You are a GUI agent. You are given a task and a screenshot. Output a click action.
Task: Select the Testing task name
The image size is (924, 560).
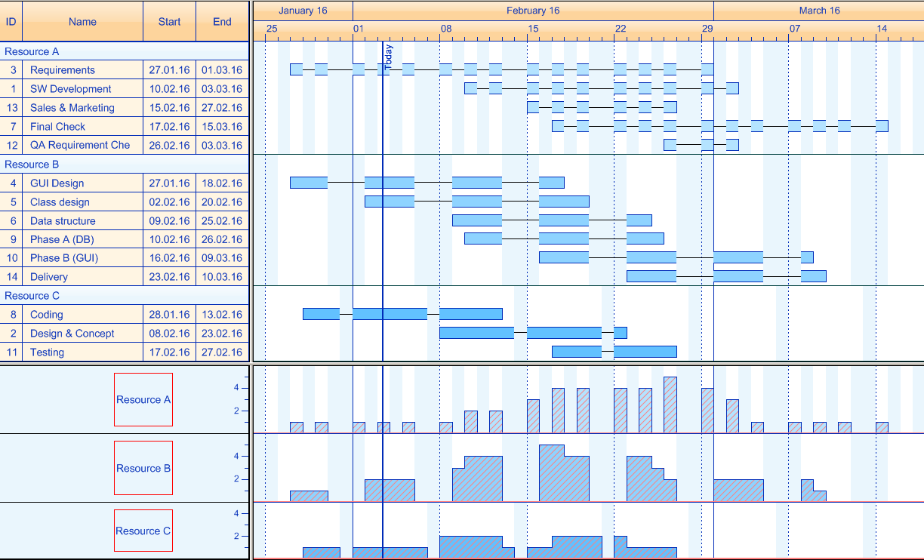pyautogui.click(x=47, y=352)
